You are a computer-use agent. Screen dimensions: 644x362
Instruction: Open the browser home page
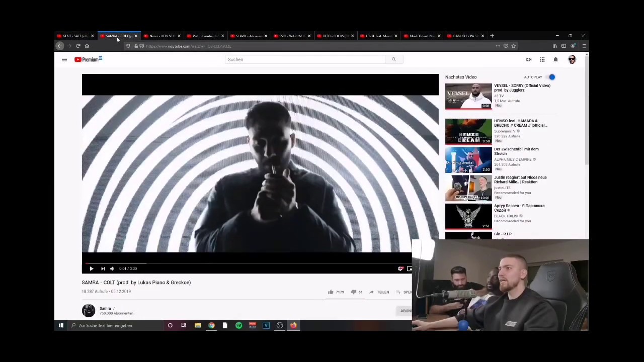tap(87, 46)
